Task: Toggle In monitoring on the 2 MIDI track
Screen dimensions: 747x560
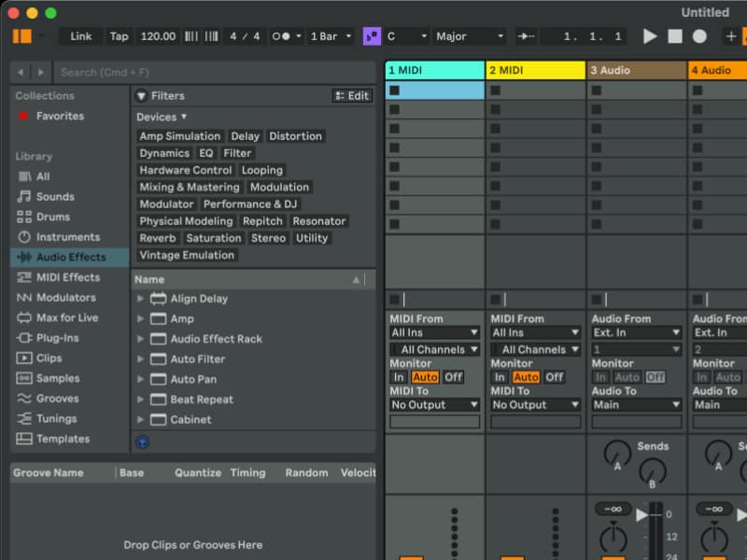Action: pos(500,377)
